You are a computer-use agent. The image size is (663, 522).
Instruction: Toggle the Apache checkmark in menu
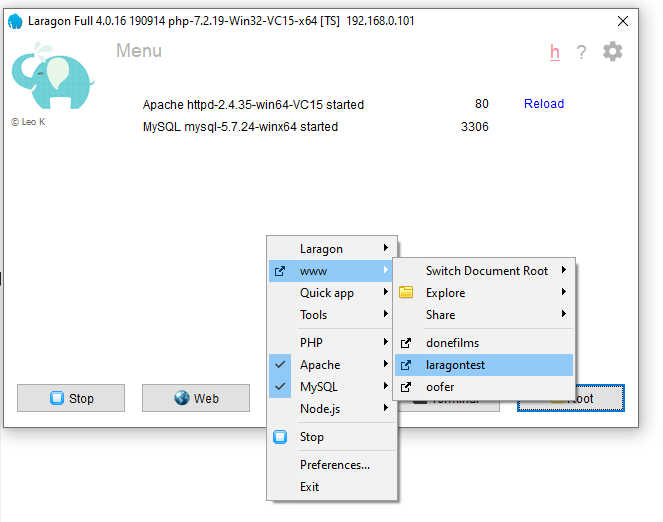280,364
